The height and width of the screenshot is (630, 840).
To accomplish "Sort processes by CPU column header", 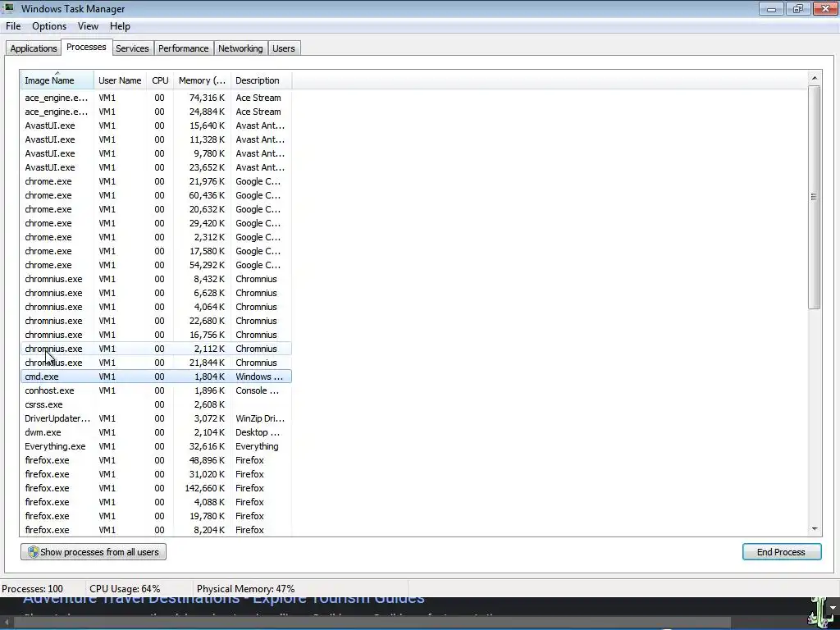I will pyautogui.click(x=160, y=80).
